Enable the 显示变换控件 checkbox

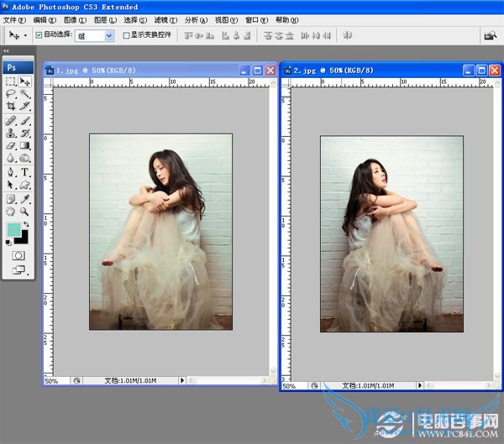click(127, 35)
